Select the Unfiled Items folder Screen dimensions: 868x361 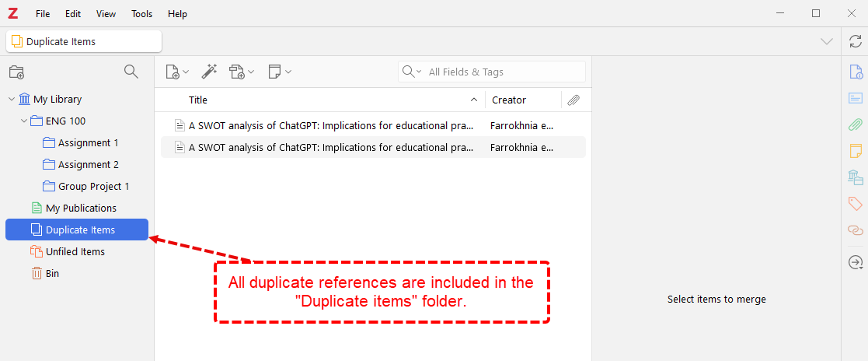click(x=75, y=252)
